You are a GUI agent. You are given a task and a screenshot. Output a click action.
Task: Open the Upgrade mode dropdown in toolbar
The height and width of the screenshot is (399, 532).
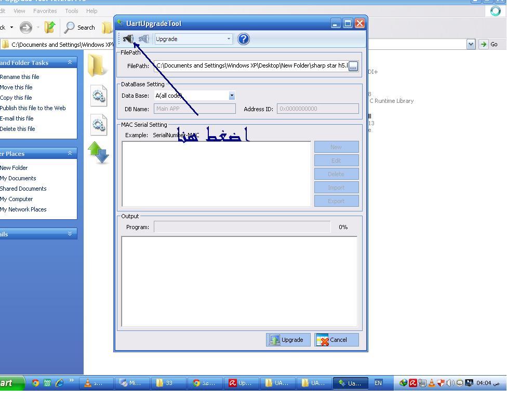click(193, 39)
